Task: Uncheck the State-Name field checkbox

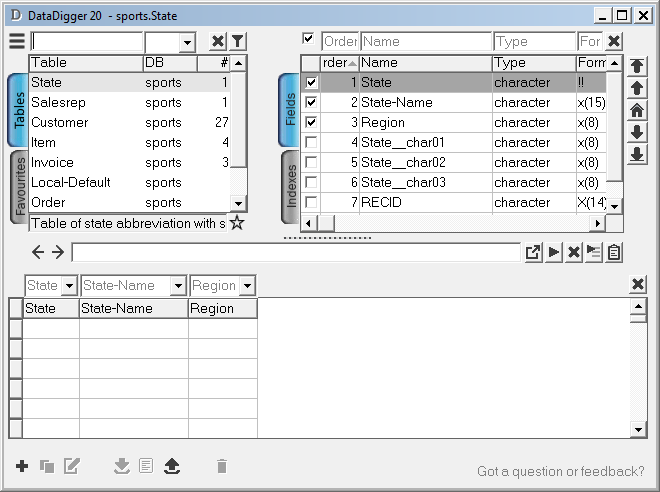Action: 311,102
